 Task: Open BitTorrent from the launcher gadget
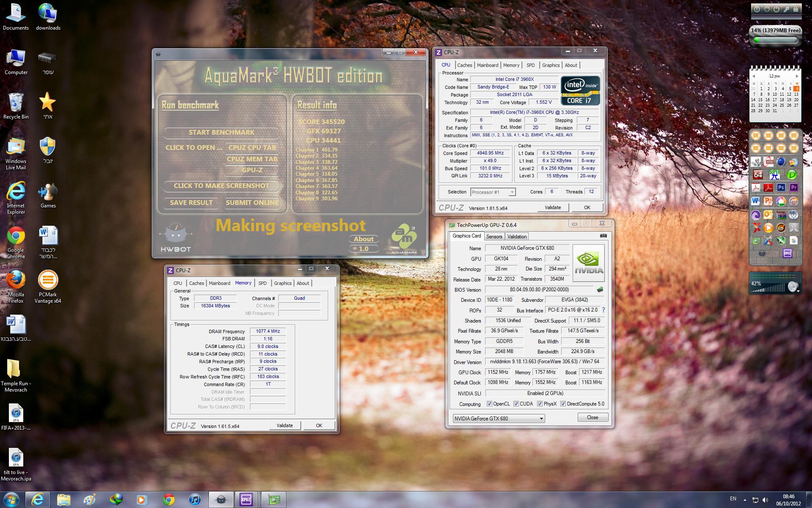(755, 215)
